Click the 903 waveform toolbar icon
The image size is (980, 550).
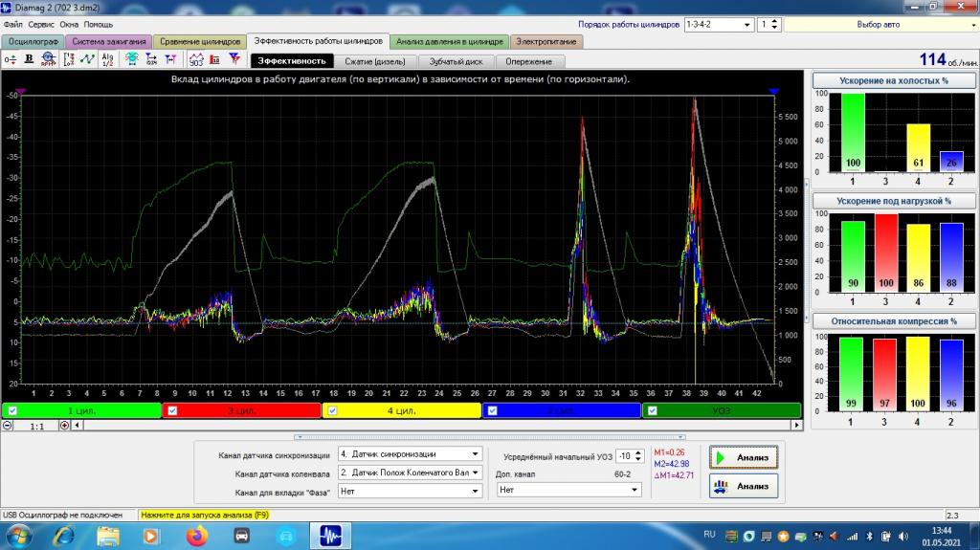[x=196, y=59]
